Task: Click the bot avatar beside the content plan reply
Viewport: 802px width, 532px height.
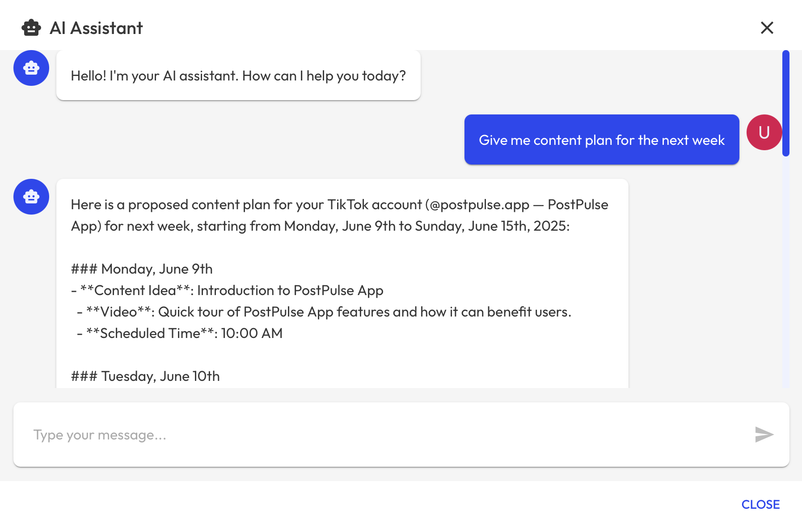Action: (31, 197)
